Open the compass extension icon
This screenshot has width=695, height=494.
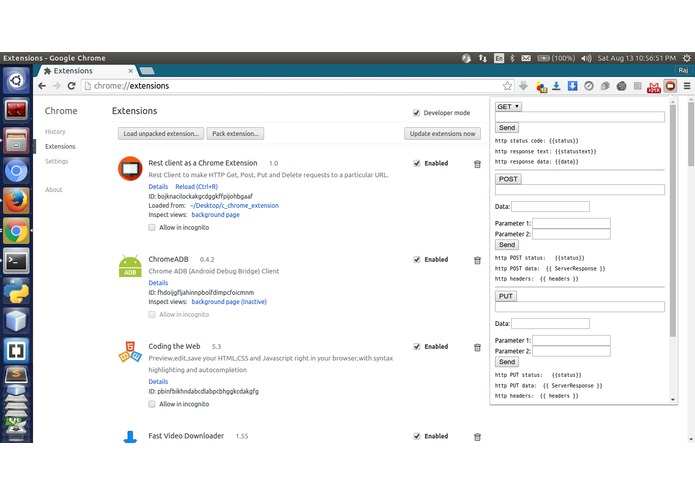[x=589, y=86]
